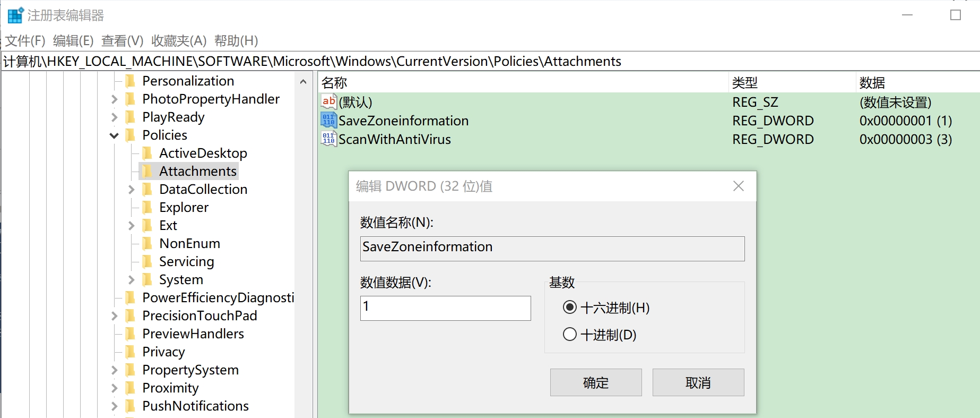Click the PushNotifications folder icon

[x=130, y=406]
